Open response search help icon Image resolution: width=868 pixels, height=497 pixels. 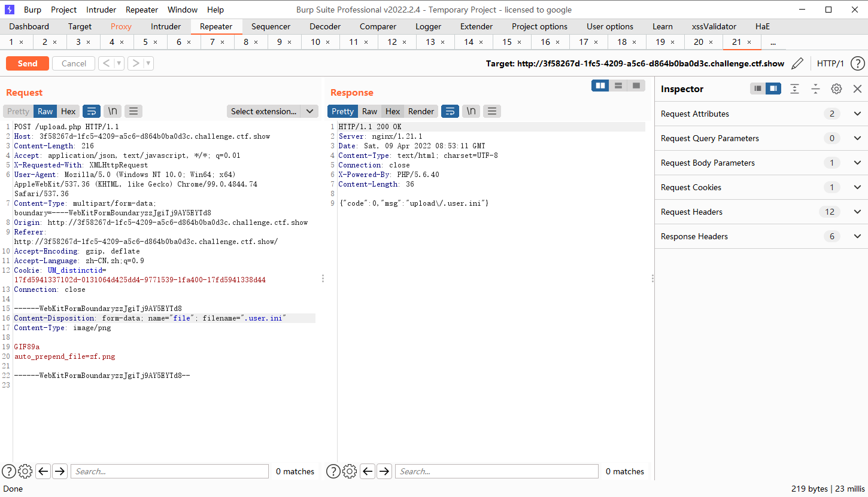333,471
